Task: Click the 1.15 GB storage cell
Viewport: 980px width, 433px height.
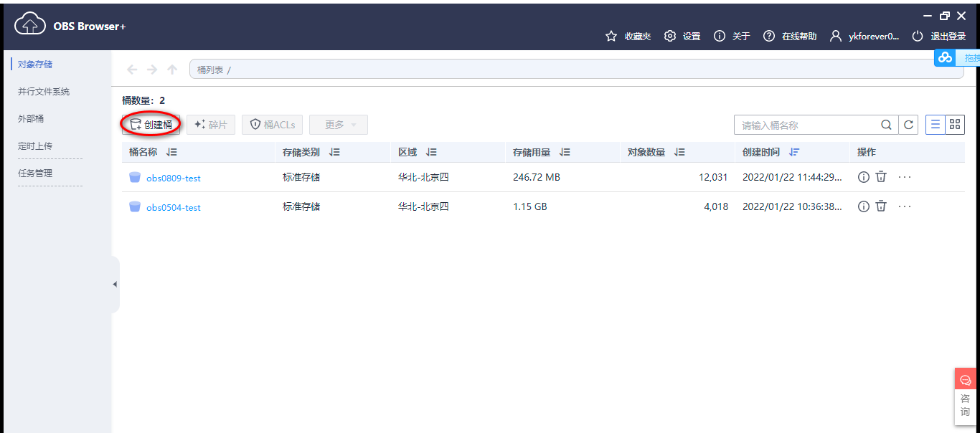Action: click(530, 206)
